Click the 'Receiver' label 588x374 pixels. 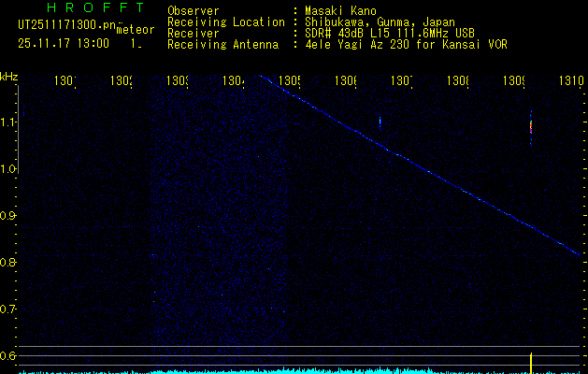click(x=194, y=34)
